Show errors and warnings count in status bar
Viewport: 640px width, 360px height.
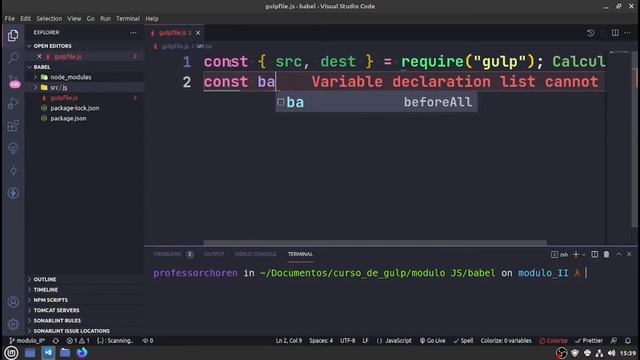(78, 340)
